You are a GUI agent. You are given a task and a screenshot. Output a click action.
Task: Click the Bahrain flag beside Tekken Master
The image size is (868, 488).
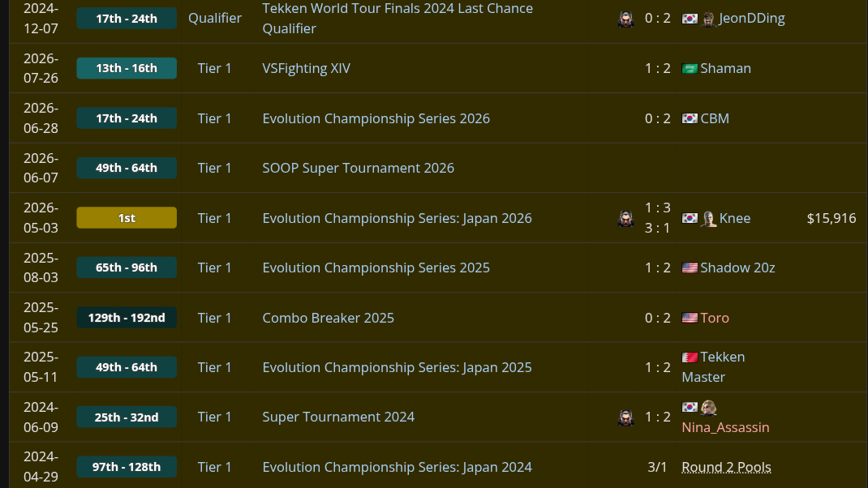point(690,357)
